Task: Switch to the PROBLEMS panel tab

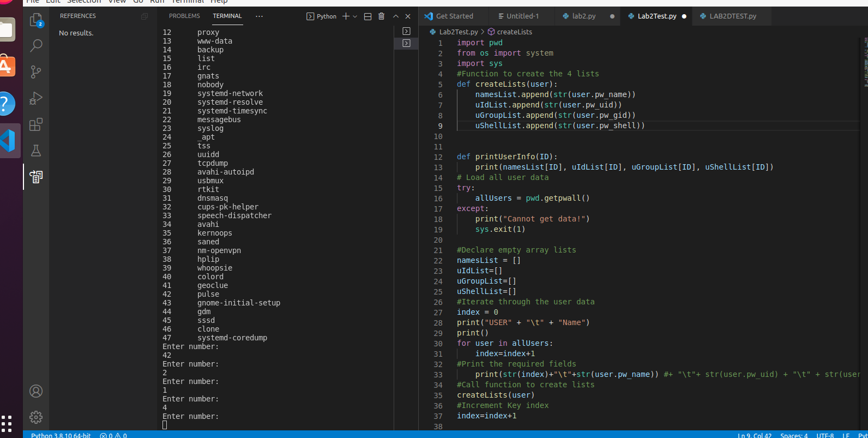Action: (184, 16)
